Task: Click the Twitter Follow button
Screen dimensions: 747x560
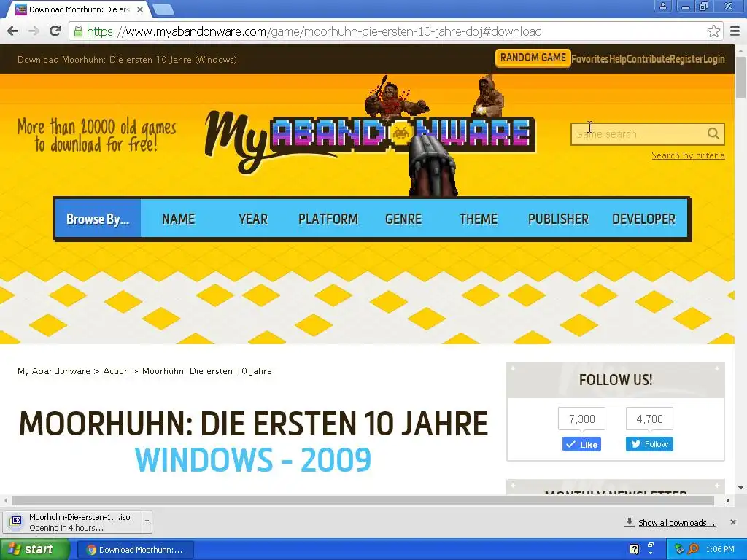Action: tap(649, 444)
